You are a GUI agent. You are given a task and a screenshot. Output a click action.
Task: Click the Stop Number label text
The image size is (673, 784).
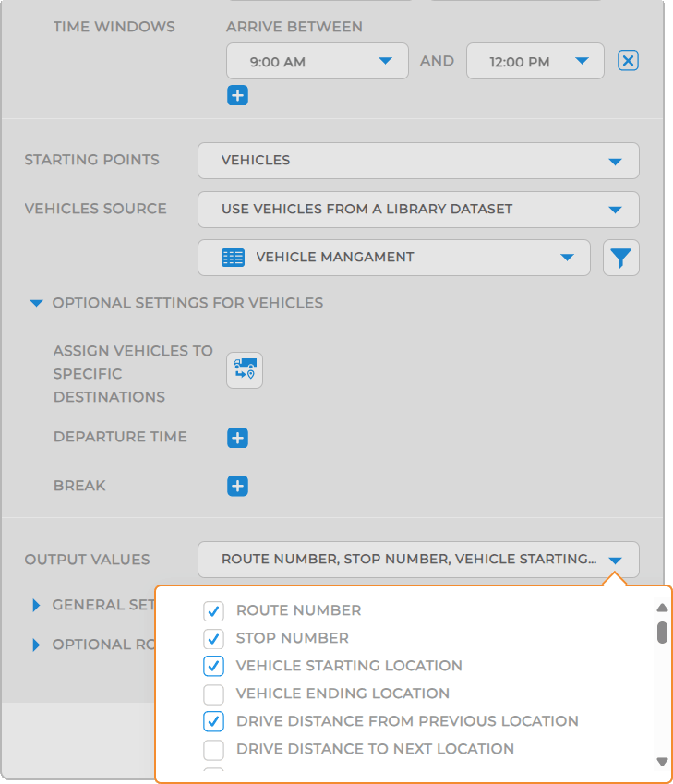click(x=293, y=638)
